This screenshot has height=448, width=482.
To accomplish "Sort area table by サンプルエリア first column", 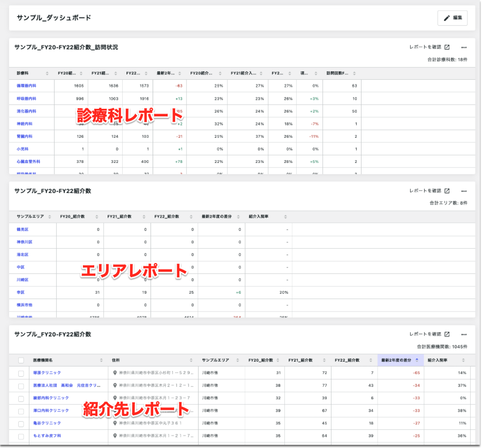I will [49, 216].
